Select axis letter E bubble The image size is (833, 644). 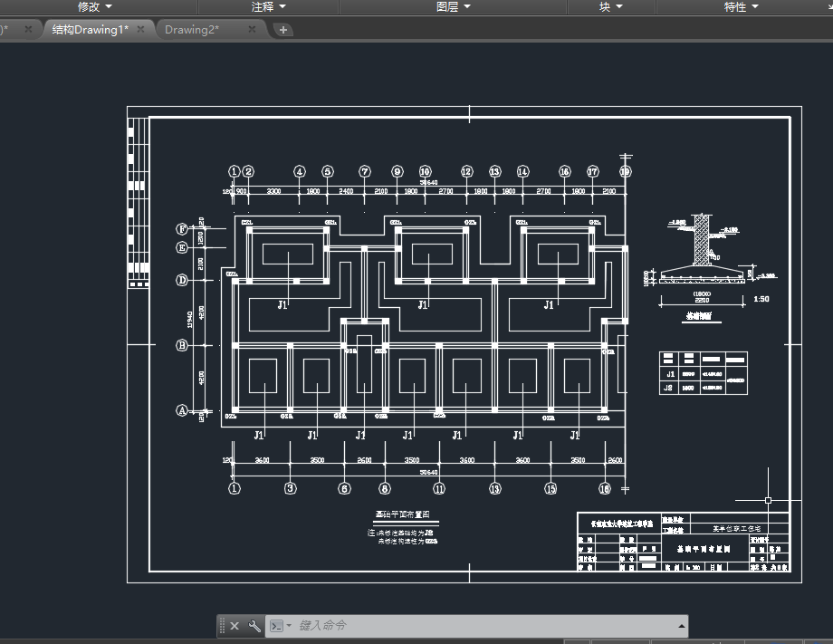coord(182,247)
